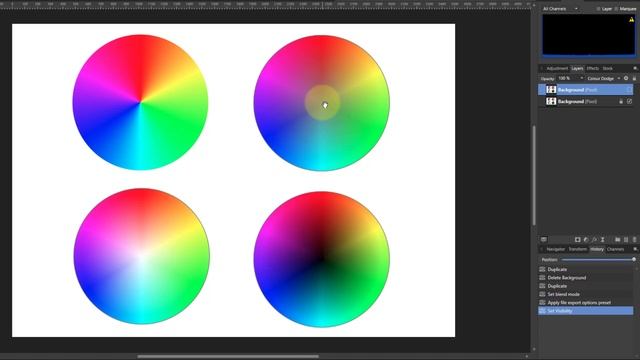Click the Duplicate entry above Delete Background
Image resolution: width=640 pixels, height=360 pixels.
586,269
